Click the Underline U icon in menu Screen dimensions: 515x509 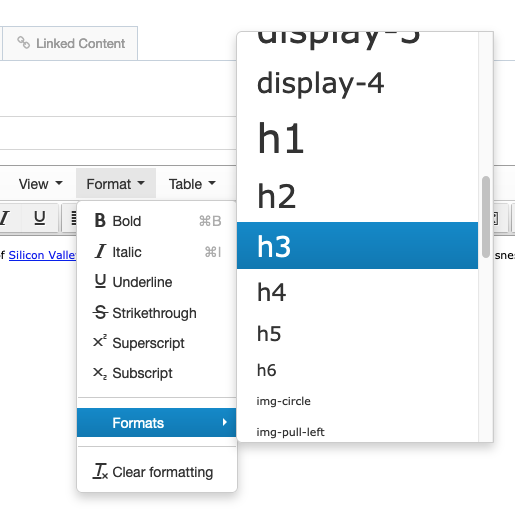[x=100, y=281]
